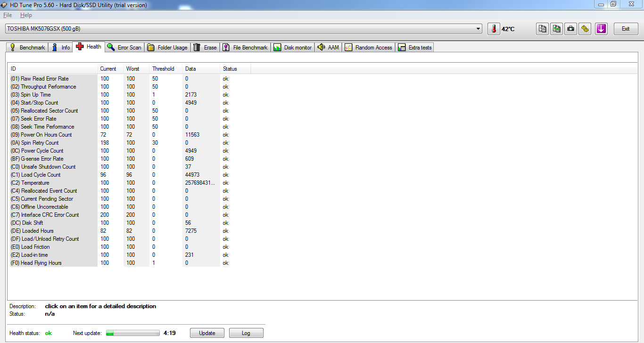Open the File Benchmark tab

pyautogui.click(x=245, y=48)
